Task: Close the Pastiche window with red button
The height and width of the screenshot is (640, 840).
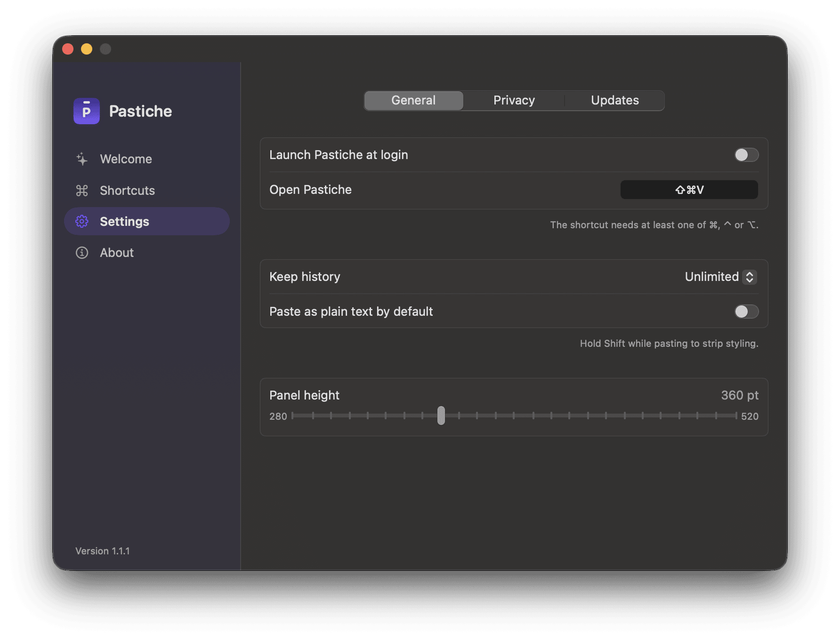Action: [68, 49]
